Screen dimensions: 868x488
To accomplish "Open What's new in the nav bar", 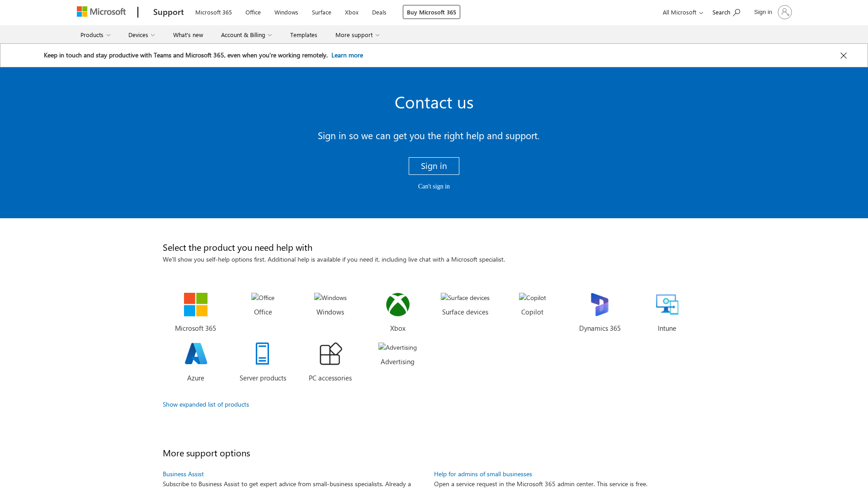I will click(x=188, y=35).
